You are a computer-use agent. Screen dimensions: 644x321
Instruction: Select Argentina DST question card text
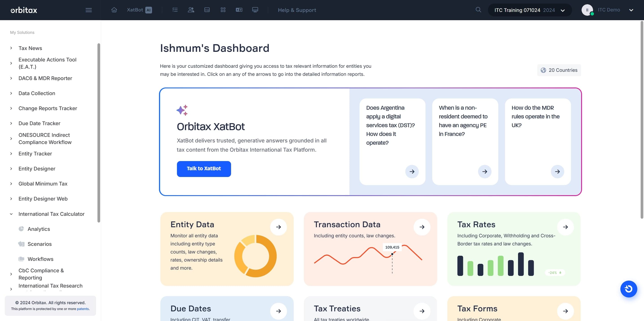(x=390, y=125)
